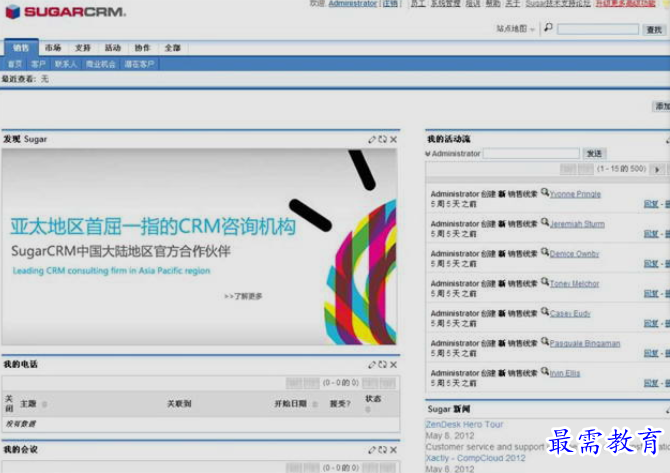Open the Xactly - CompCloud 2012 news link
Image resolution: width=670 pixels, height=473 pixels.
[476, 458]
